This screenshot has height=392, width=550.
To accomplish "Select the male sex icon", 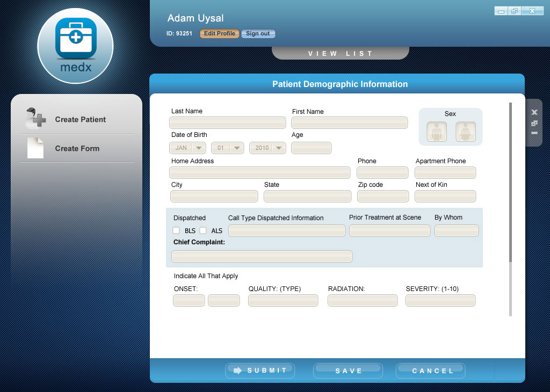I will (437, 132).
